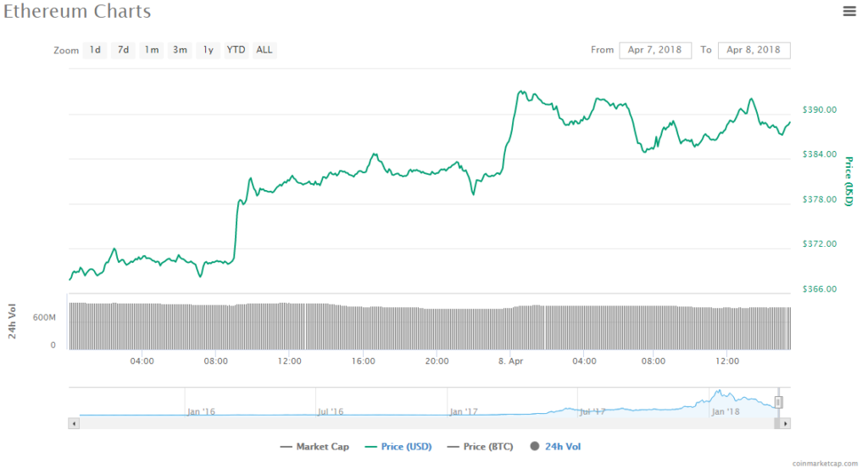Click the navigator left scroll arrow
The width and height of the screenshot is (868, 469).
pyautogui.click(x=74, y=422)
